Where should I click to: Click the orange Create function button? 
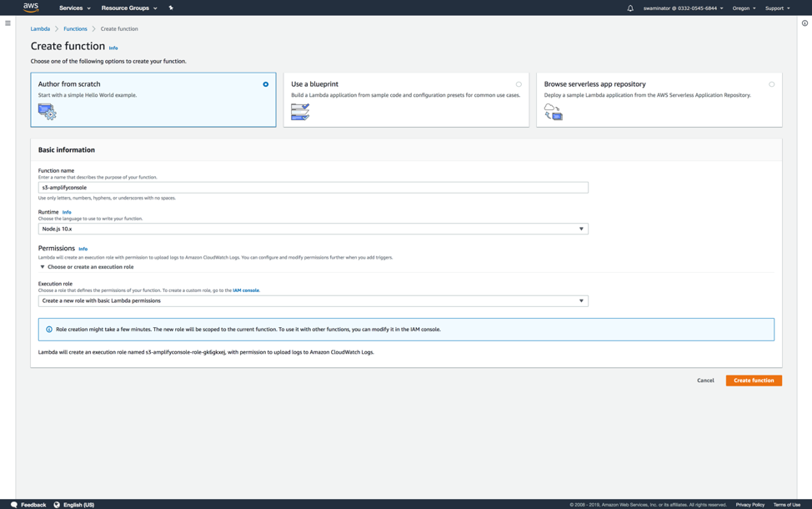(x=753, y=380)
